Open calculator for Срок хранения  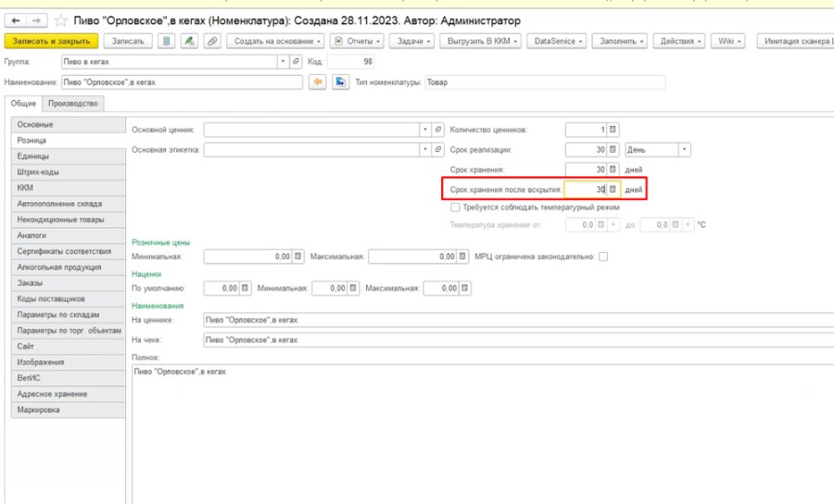tap(613, 169)
